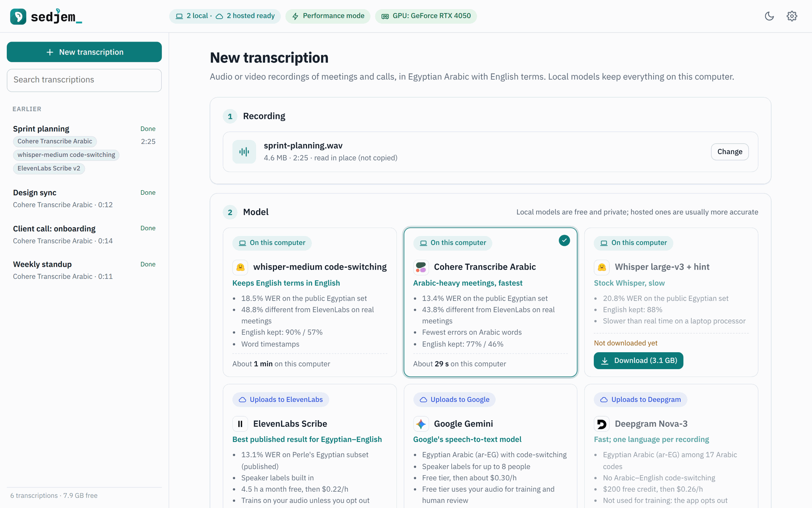The width and height of the screenshot is (812, 508).
Task: Select the Cohere Transcribe Arabic model card
Action: tap(490, 302)
